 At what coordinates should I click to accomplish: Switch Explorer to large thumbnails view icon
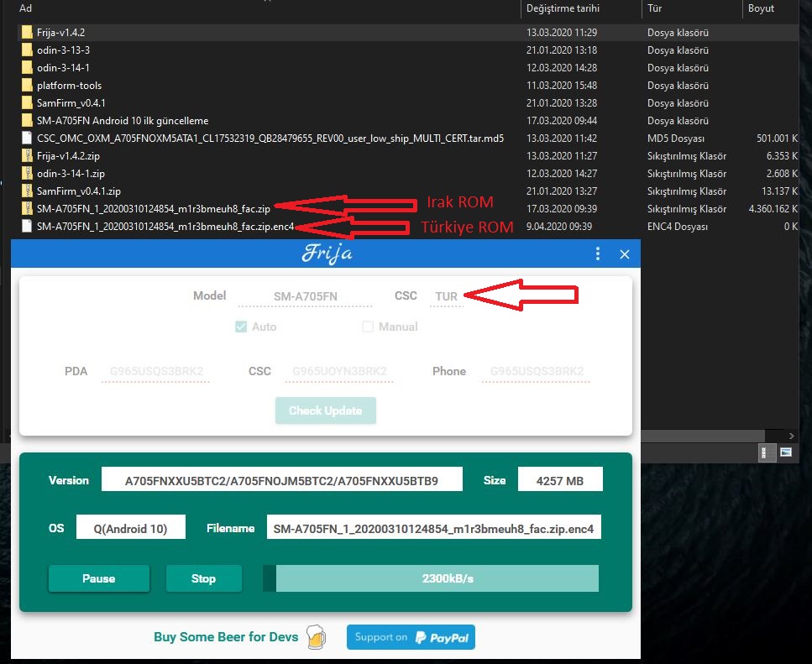coord(786,452)
